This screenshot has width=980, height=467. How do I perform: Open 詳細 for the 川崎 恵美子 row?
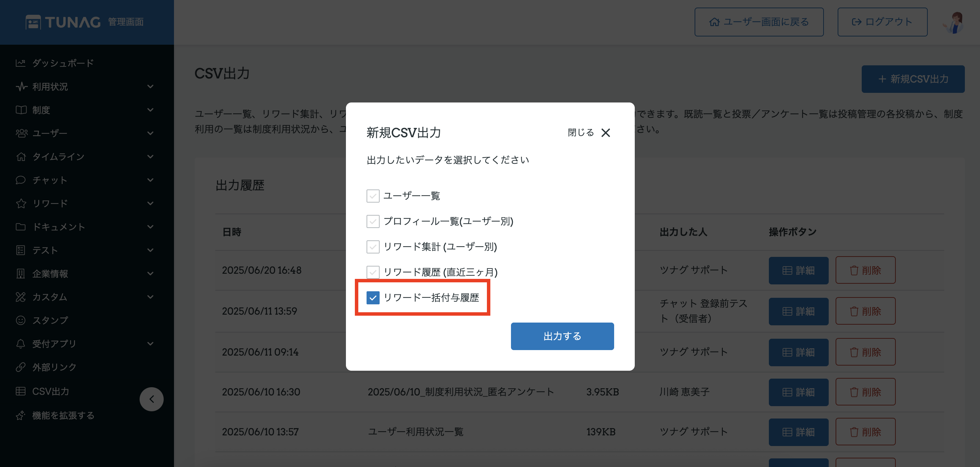pos(798,392)
